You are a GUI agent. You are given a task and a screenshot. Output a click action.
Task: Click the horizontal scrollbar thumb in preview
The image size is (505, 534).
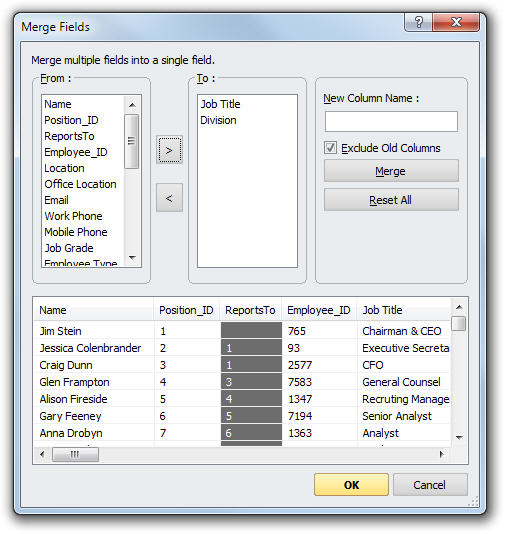coord(75,454)
